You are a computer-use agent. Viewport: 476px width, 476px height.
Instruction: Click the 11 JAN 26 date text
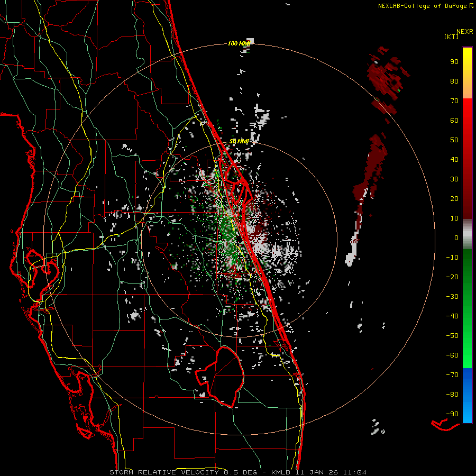click(x=317, y=472)
